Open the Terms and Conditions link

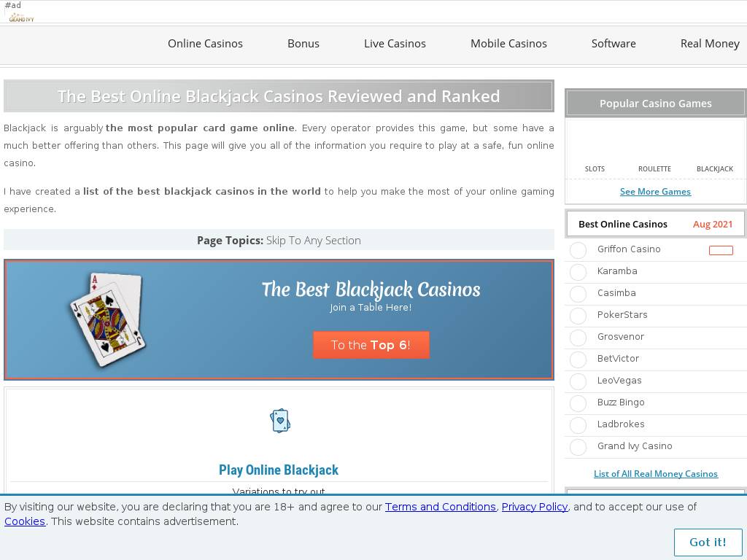tap(441, 507)
